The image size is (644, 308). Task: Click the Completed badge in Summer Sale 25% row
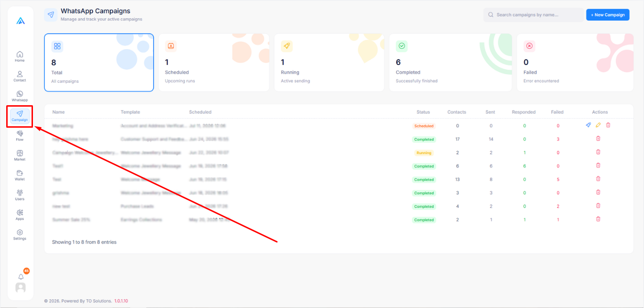pyautogui.click(x=424, y=220)
